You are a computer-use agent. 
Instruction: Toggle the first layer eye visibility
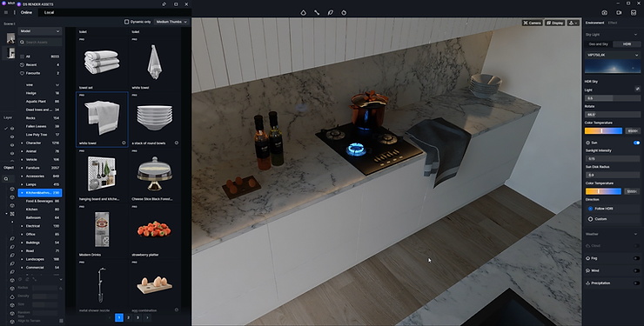click(x=12, y=129)
